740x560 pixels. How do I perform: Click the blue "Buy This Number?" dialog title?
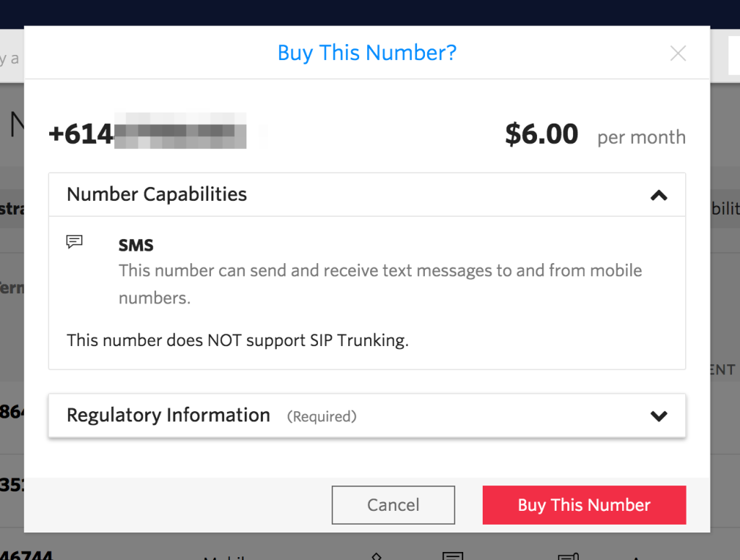click(367, 53)
